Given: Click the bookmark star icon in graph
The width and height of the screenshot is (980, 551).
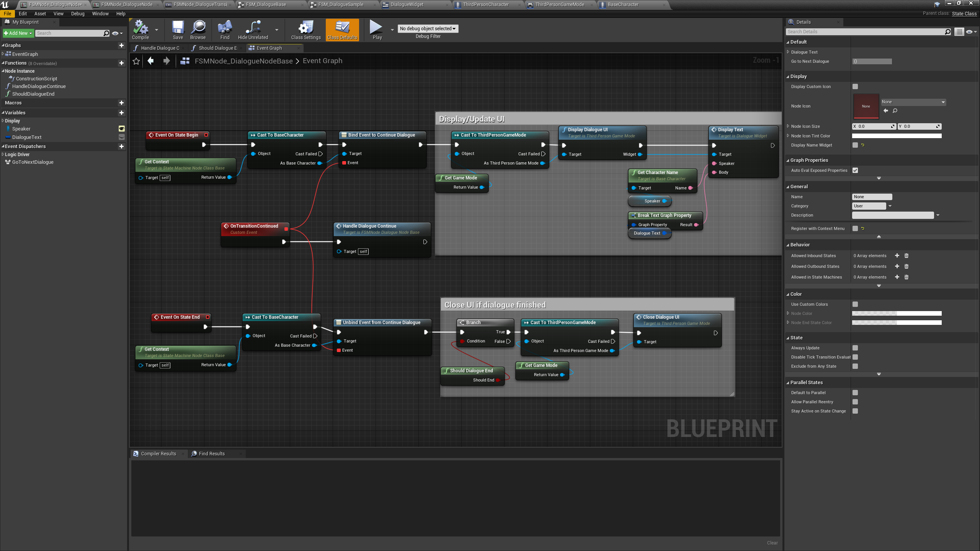Looking at the screenshot, I should pyautogui.click(x=136, y=61).
